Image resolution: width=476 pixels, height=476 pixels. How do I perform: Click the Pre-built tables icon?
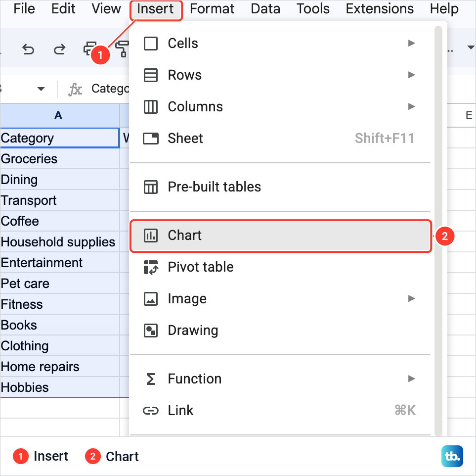click(x=151, y=187)
